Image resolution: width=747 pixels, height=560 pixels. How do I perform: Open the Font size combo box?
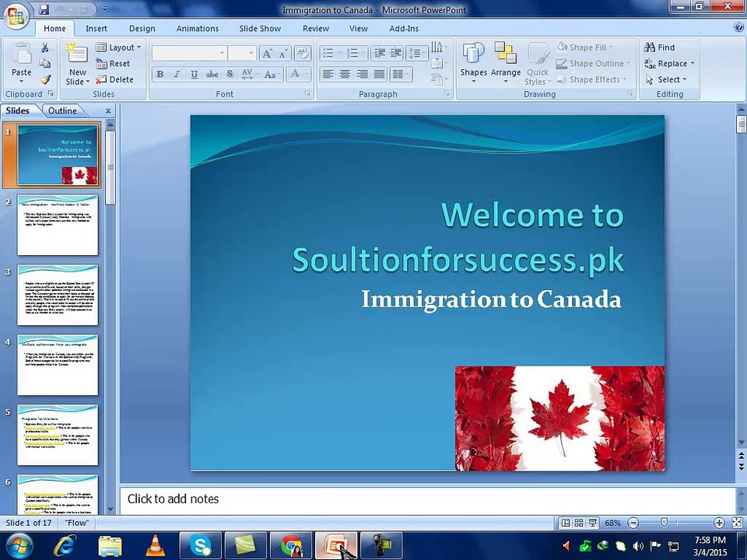click(x=242, y=53)
